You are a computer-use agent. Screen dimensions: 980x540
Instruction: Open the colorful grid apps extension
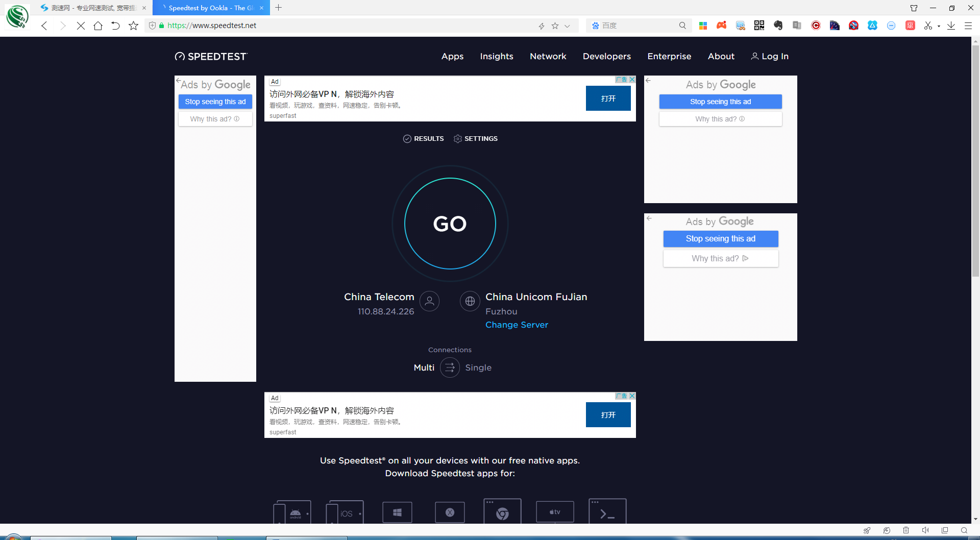703,26
